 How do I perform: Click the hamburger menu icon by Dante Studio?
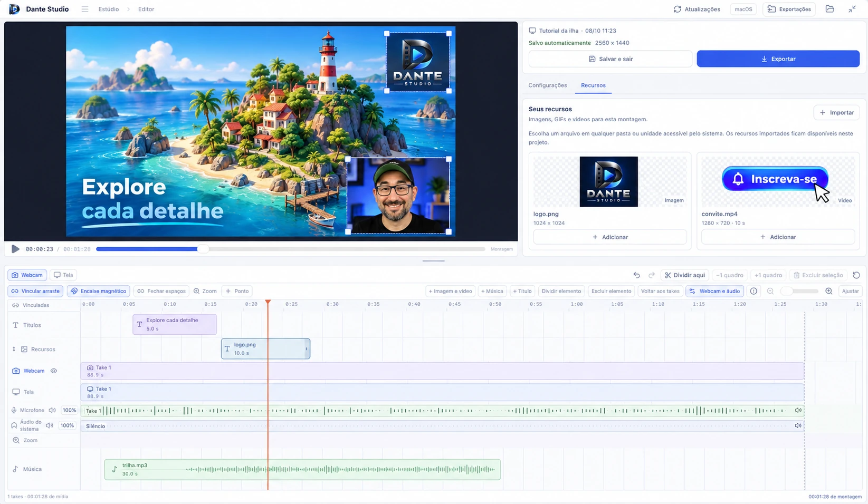(x=85, y=9)
